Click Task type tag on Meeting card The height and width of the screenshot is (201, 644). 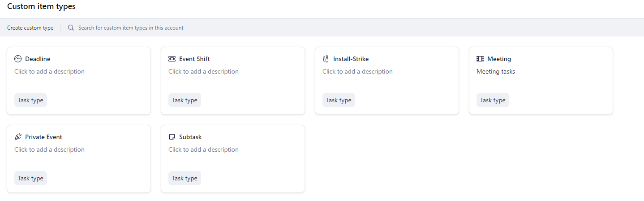click(493, 100)
